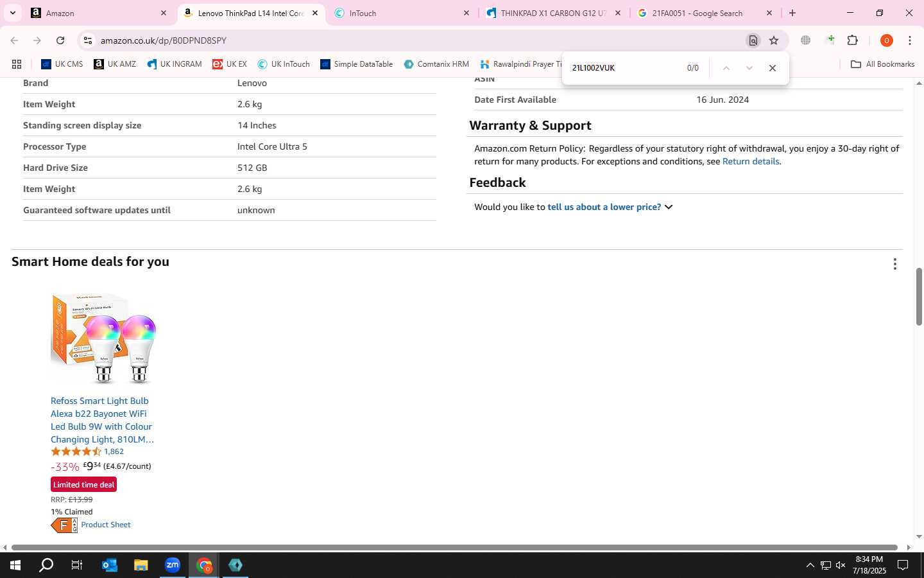The height and width of the screenshot is (578, 924).
Task: Open the Extensions puzzle menu
Action: tap(853, 40)
